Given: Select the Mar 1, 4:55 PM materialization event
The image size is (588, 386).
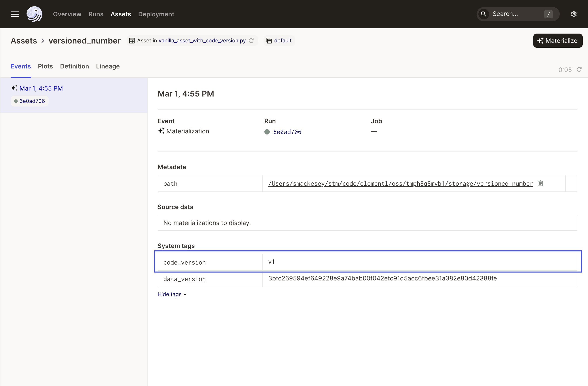Looking at the screenshot, I should [41, 88].
